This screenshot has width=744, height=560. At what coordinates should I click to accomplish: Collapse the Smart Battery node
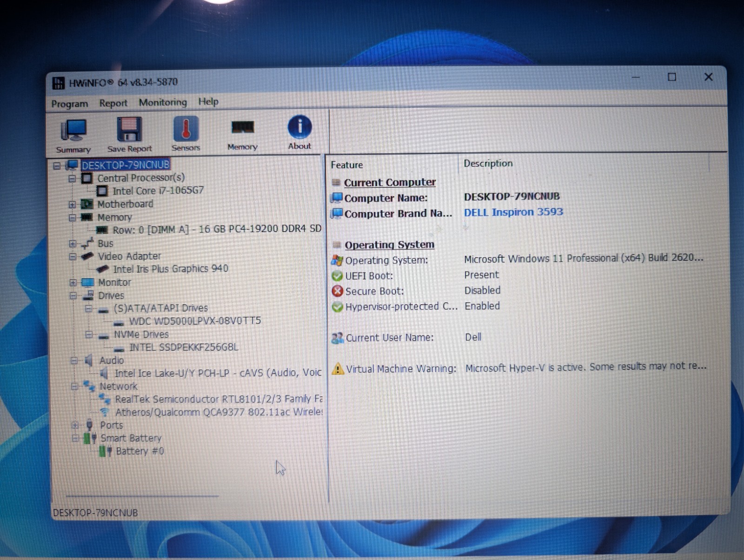[75, 438]
